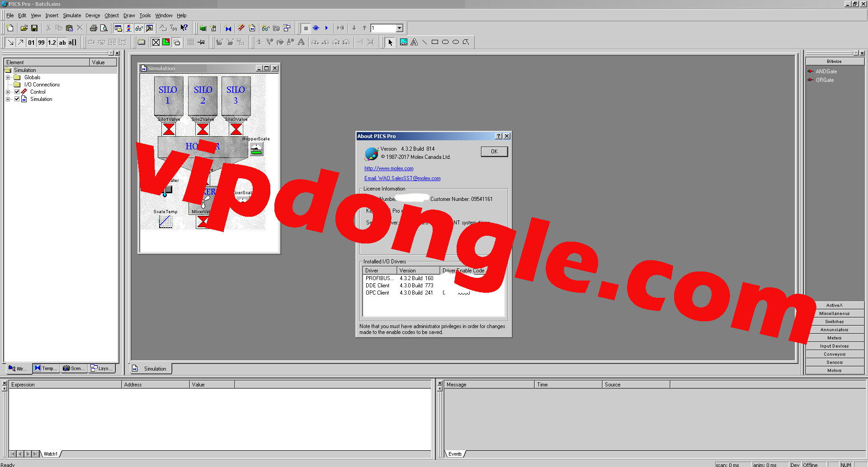Viewport: 868px width, 467px height.
Task: Open the http://www.molex.com link
Action: 389,168
